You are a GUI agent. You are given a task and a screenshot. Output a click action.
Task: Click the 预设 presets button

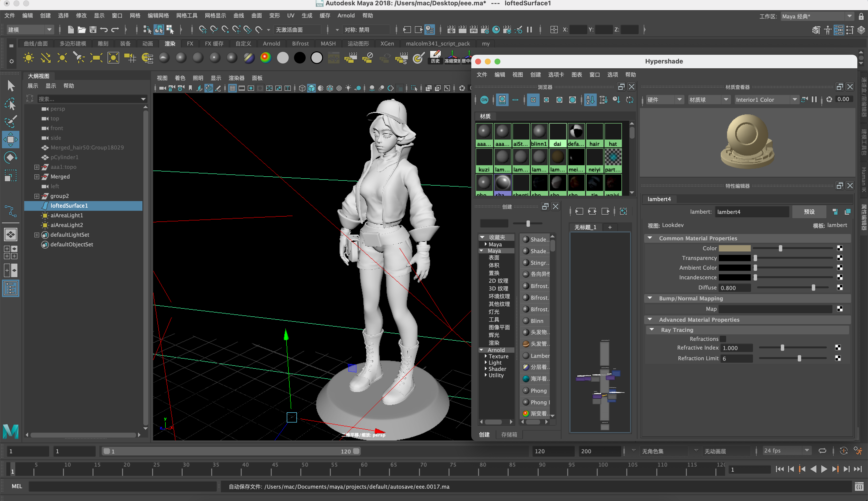click(809, 212)
